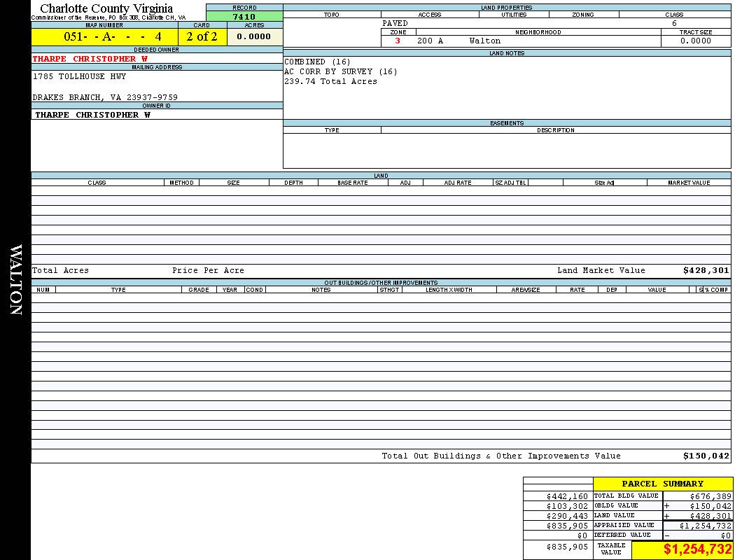The width and height of the screenshot is (735, 560).
Task: Click the Owner ID name field
Action: (x=92, y=115)
